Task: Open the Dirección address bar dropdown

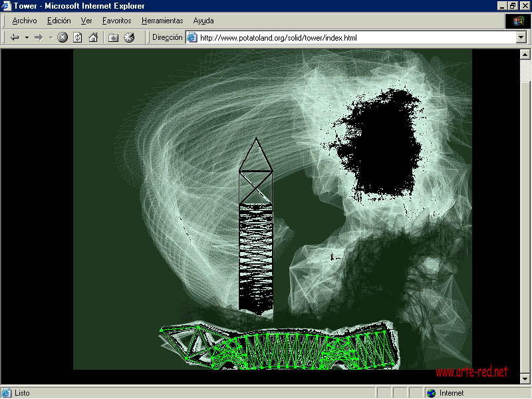Action: click(x=521, y=38)
